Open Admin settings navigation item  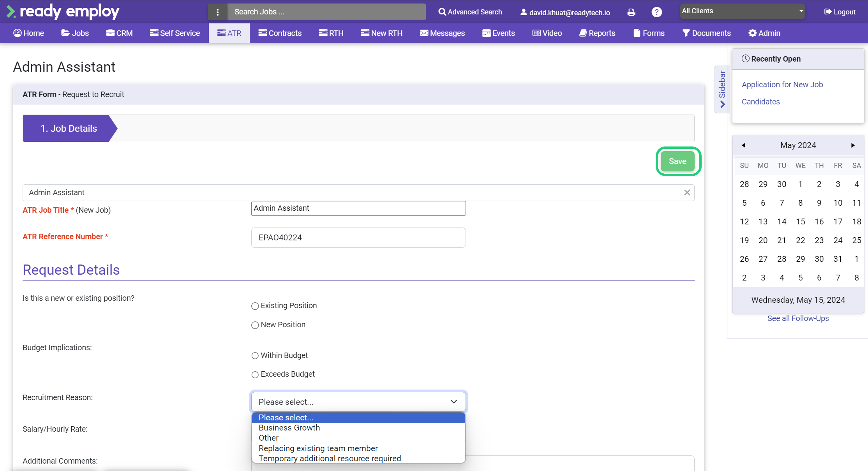(764, 33)
